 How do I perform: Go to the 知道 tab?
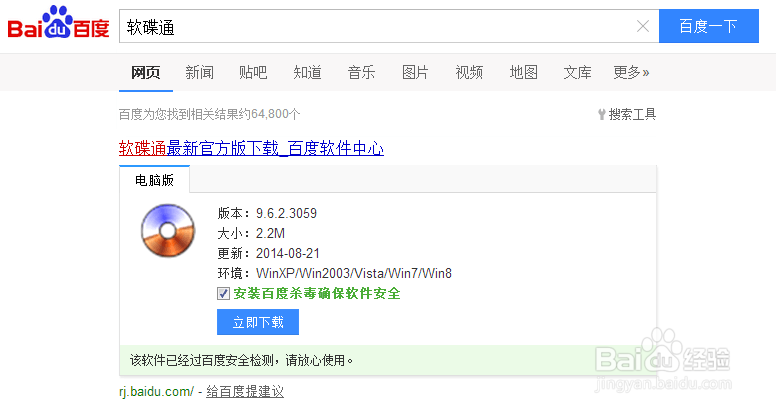point(307,72)
